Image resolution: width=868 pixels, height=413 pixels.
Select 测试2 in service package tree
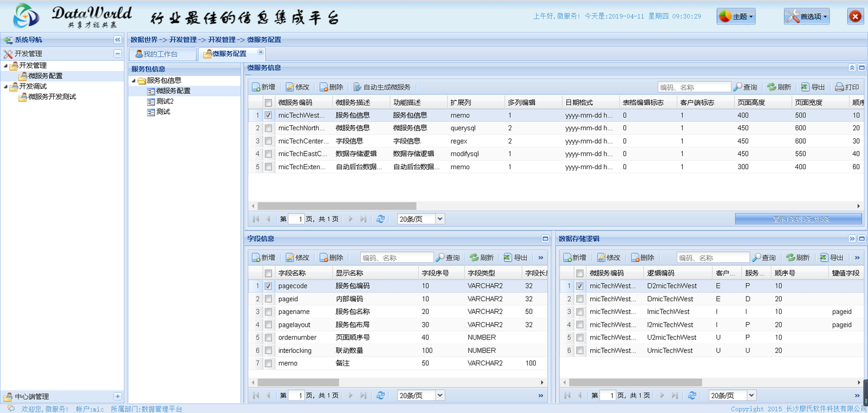click(165, 101)
